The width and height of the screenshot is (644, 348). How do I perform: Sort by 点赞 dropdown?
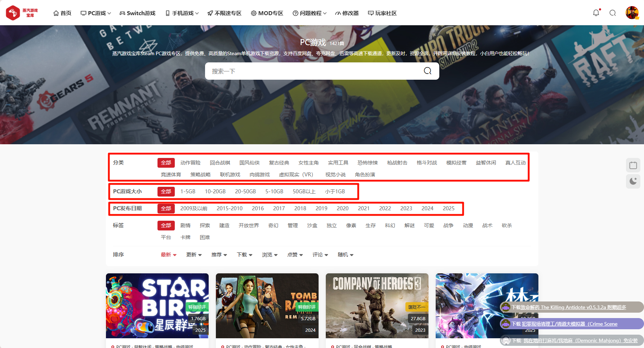(294, 255)
